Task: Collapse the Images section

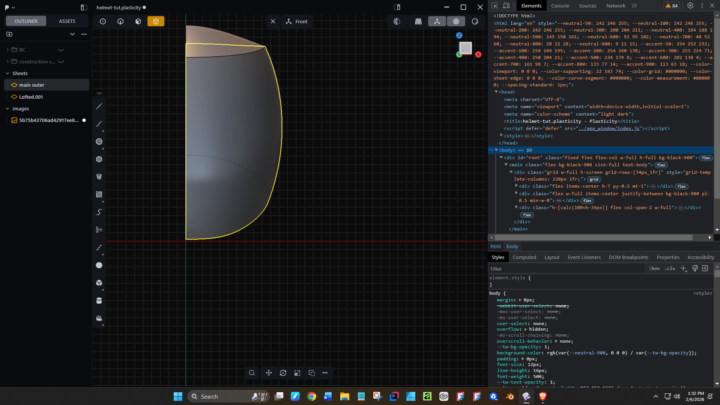Action: pyautogui.click(x=7, y=109)
